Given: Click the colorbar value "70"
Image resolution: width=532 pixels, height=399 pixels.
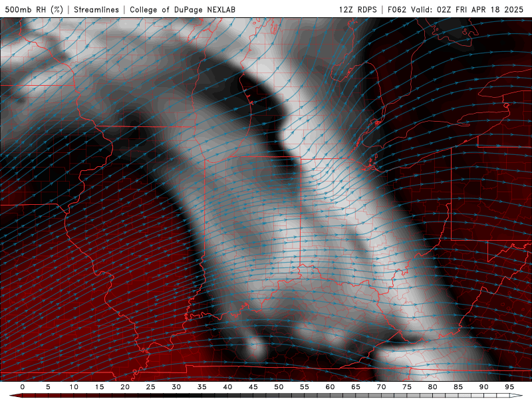Looking at the screenshot, I should [x=381, y=387].
